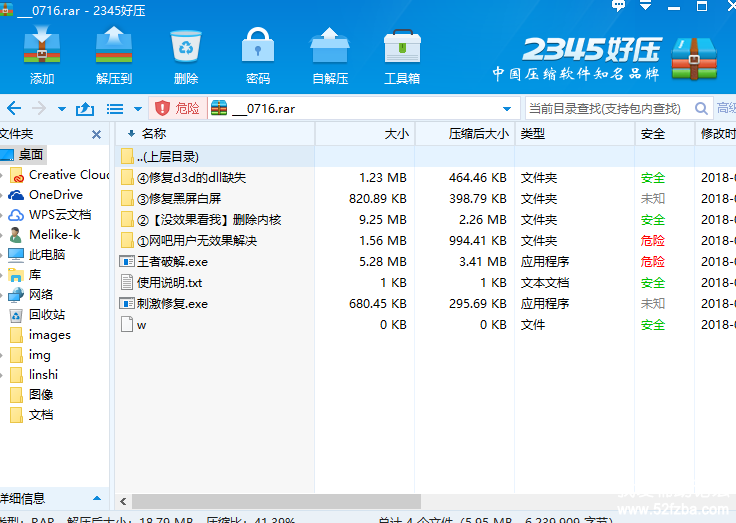736x523 pixels.
Task: Click the 添加 (Add) toolbar icon
Action: [x=42, y=55]
